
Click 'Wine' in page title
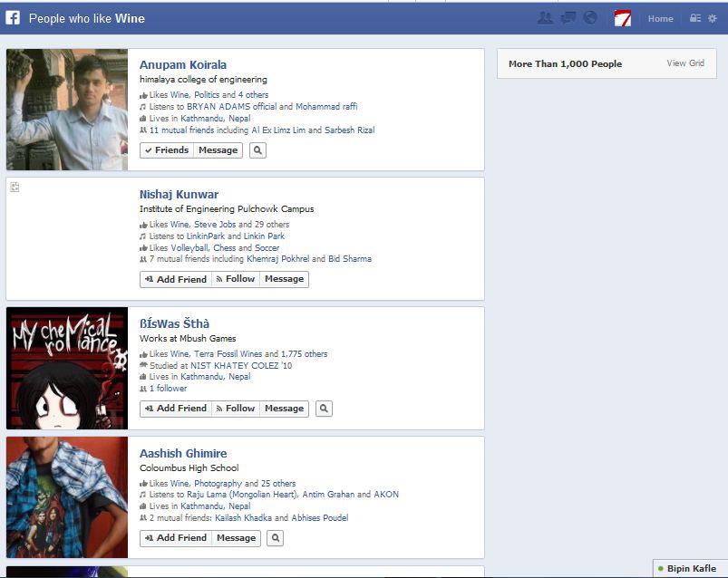tap(130, 18)
